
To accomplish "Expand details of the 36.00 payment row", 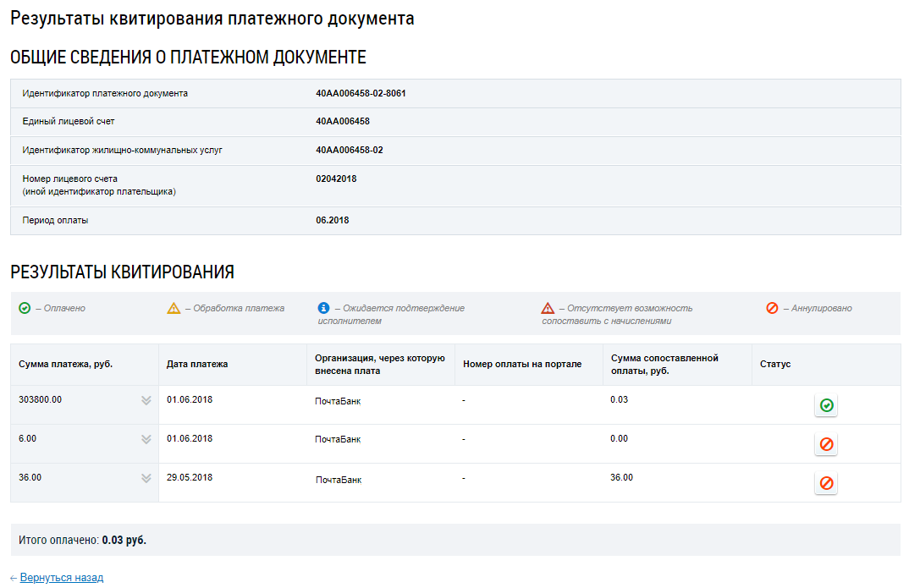I will (x=146, y=478).
